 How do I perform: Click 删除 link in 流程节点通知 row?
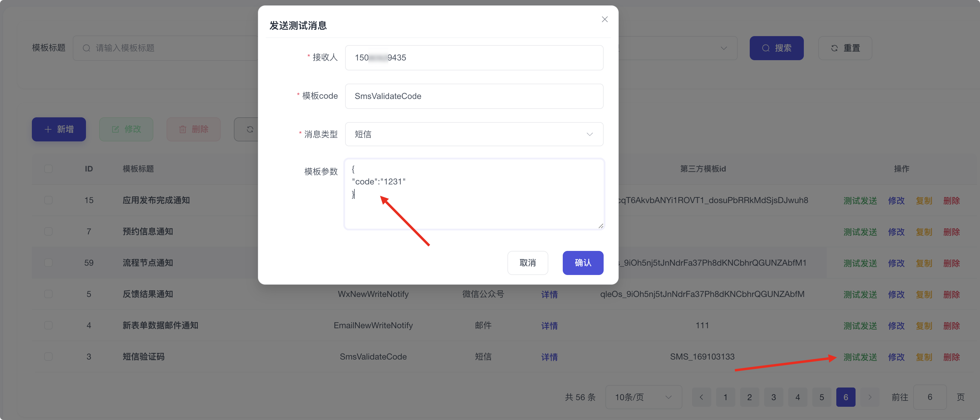click(x=951, y=263)
